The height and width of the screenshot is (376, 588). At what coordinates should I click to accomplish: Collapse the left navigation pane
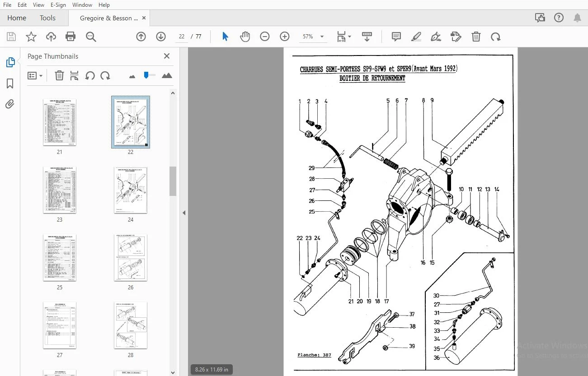184,213
